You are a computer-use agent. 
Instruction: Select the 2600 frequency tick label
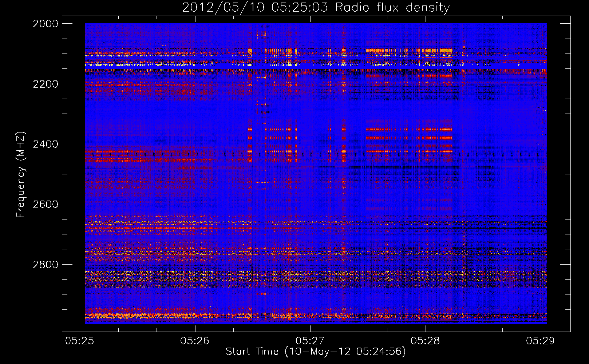(x=46, y=204)
